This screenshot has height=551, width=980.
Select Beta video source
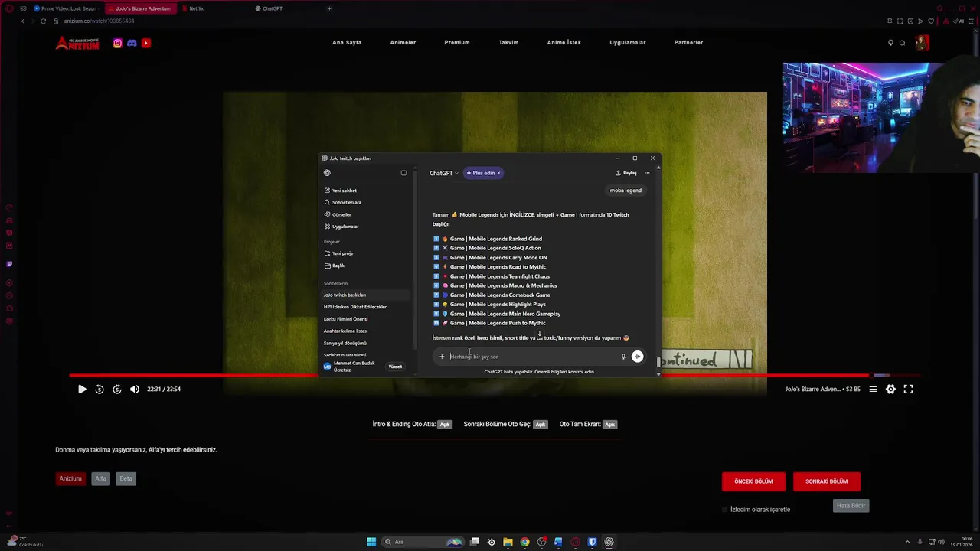[126, 479]
